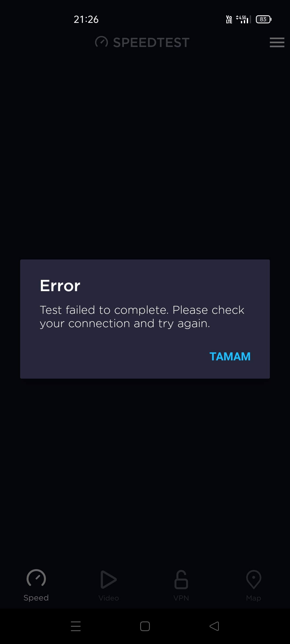Tap the Android back navigation button

coord(214,626)
